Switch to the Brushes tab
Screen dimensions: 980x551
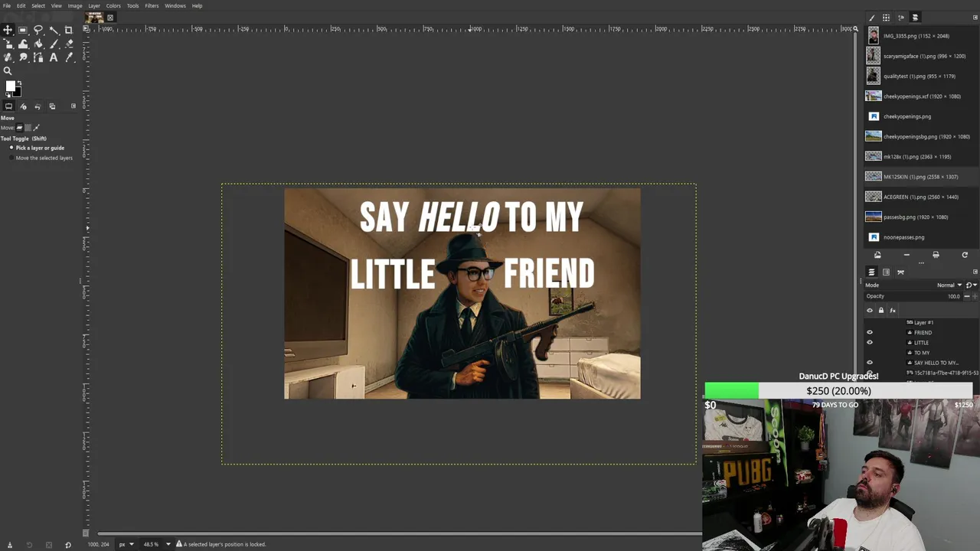tap(872, 18)
